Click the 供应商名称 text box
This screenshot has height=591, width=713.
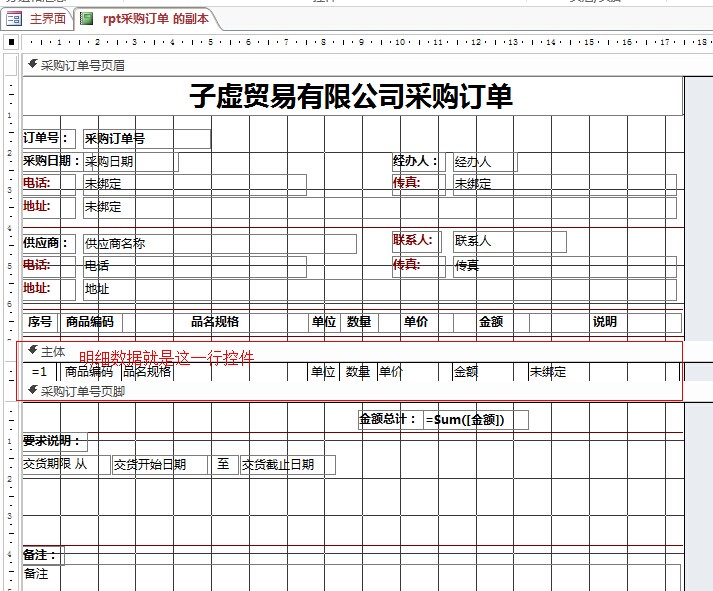(220, 244)
